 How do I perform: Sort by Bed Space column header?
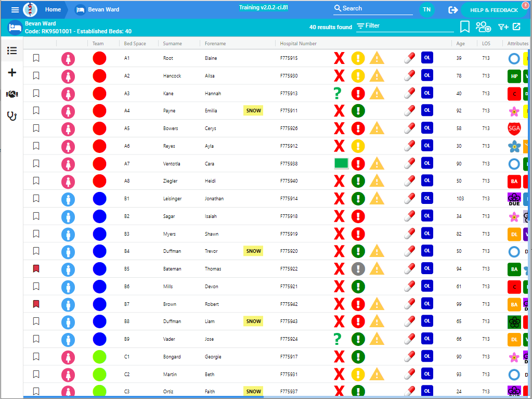pos(135,43)
